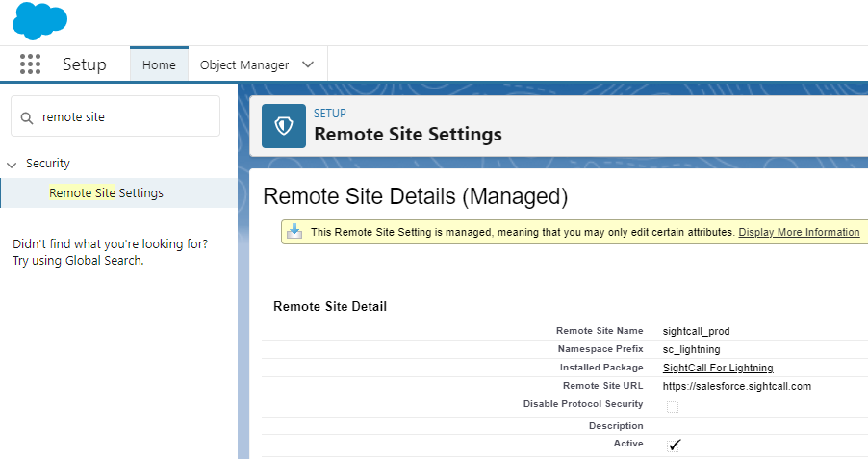This screenshot has height=459, width=868.
Task: Switch to the Home tab
Action: [x=159, y=64]
